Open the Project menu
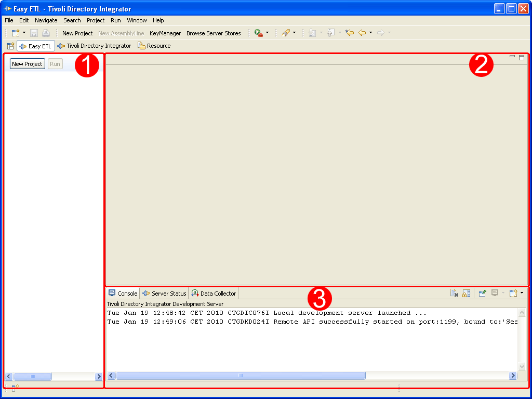Image resolution: width=532 pixels, height=399 pixels. [x=96, y=20]
